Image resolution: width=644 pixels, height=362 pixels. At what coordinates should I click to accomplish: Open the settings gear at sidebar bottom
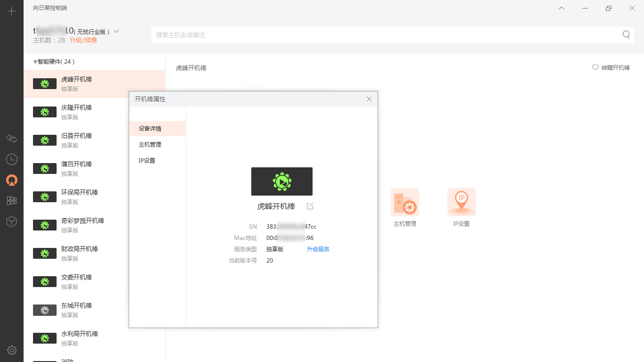pyautogui.click(x=12, y=350)
